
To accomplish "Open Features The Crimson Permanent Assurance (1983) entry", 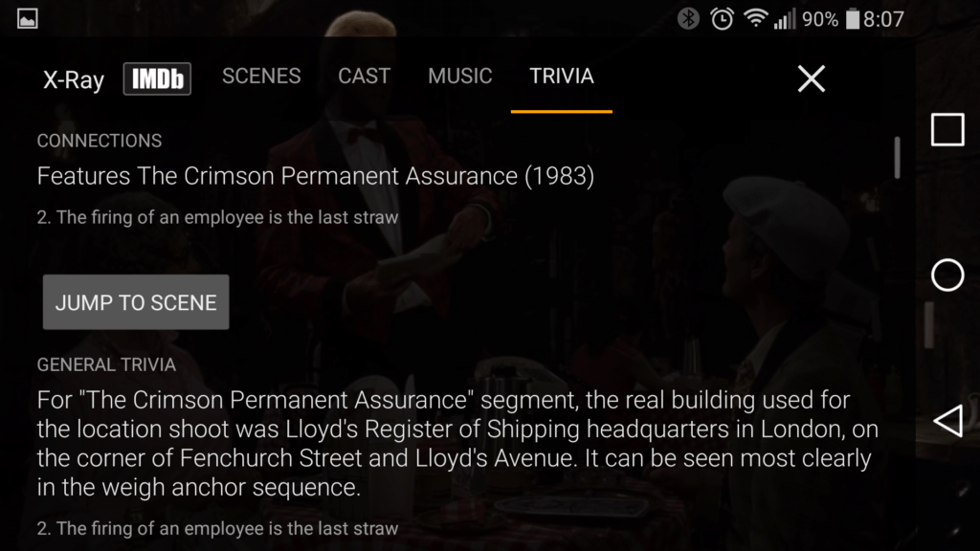I will [316, 176].
